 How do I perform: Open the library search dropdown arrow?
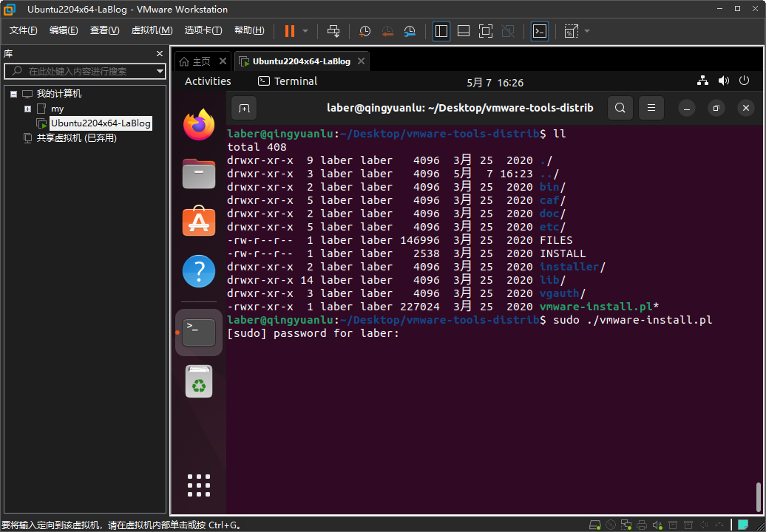click(x=160, y=71)
